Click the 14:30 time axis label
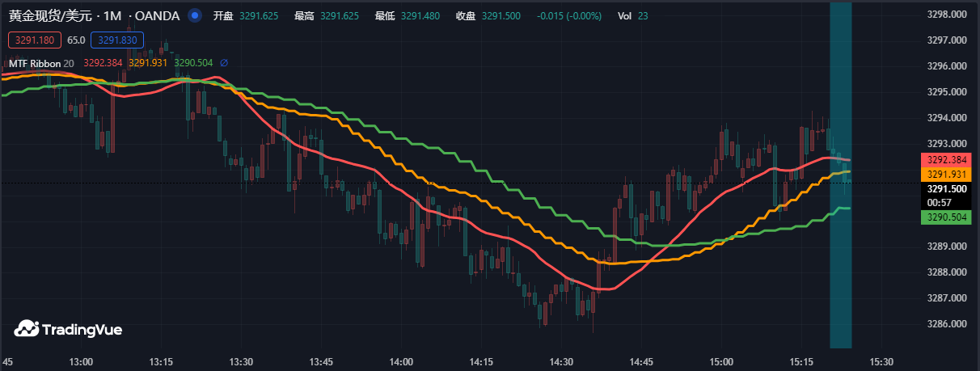 [561, 361]
